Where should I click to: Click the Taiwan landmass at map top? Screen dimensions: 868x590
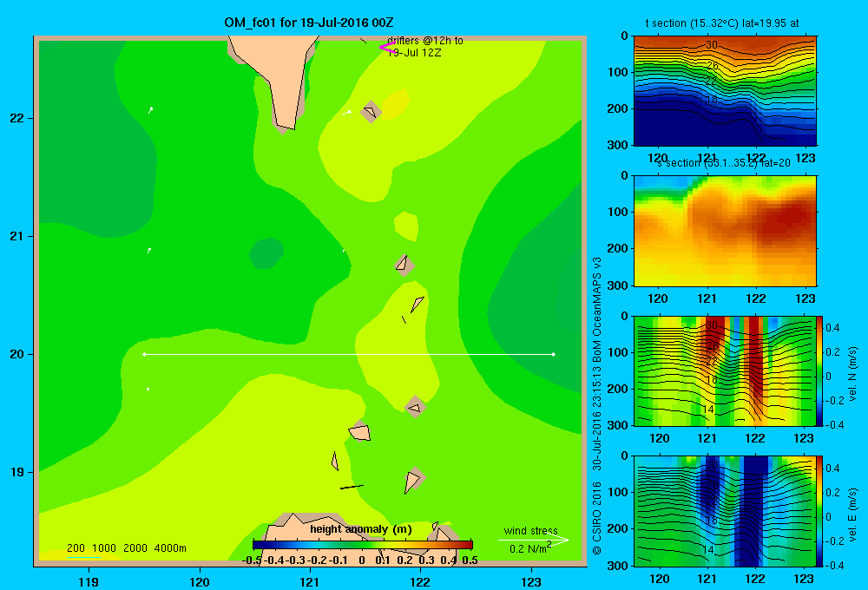(277, 77)
